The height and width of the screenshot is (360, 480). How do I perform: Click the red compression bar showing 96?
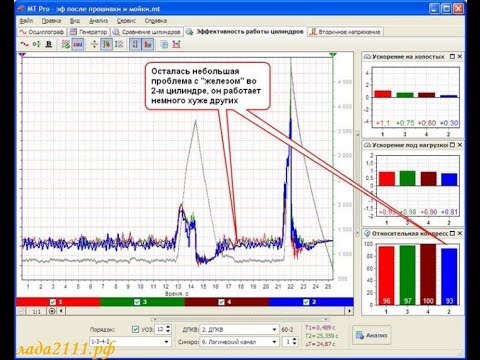386,276
